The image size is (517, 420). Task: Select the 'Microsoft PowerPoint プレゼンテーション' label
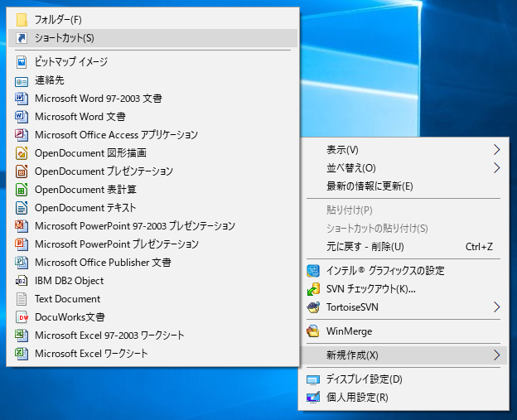(117, 244)
